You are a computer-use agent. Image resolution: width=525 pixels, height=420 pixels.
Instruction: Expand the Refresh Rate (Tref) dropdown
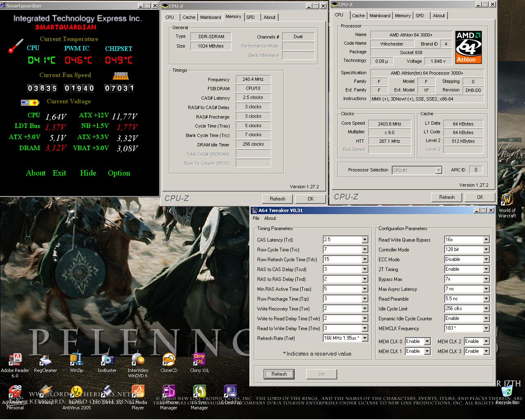tap(365, 338)
